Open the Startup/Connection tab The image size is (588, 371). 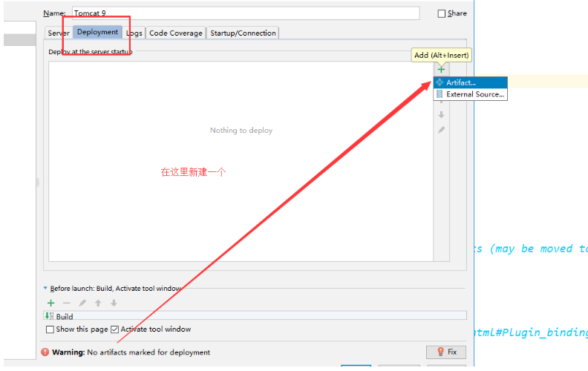[243, 33]
